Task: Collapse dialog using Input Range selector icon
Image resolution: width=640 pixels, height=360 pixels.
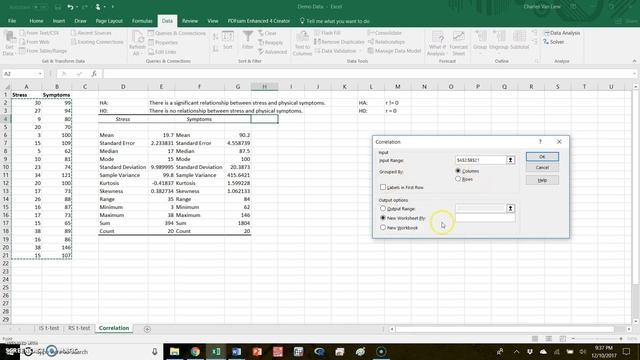Action: coord(510,160)
